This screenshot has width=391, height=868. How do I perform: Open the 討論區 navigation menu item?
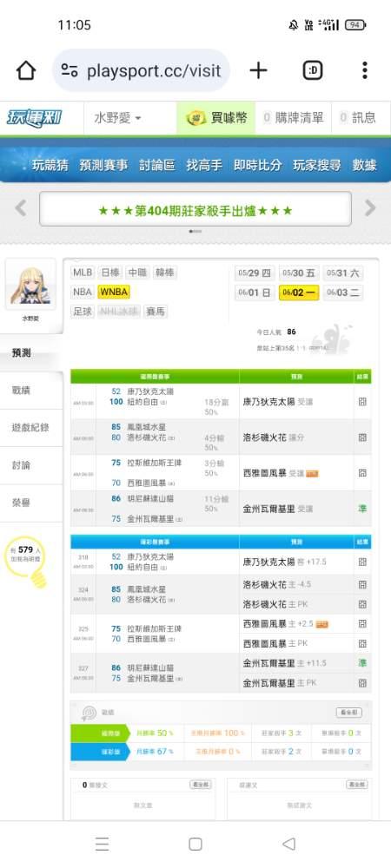157,165
